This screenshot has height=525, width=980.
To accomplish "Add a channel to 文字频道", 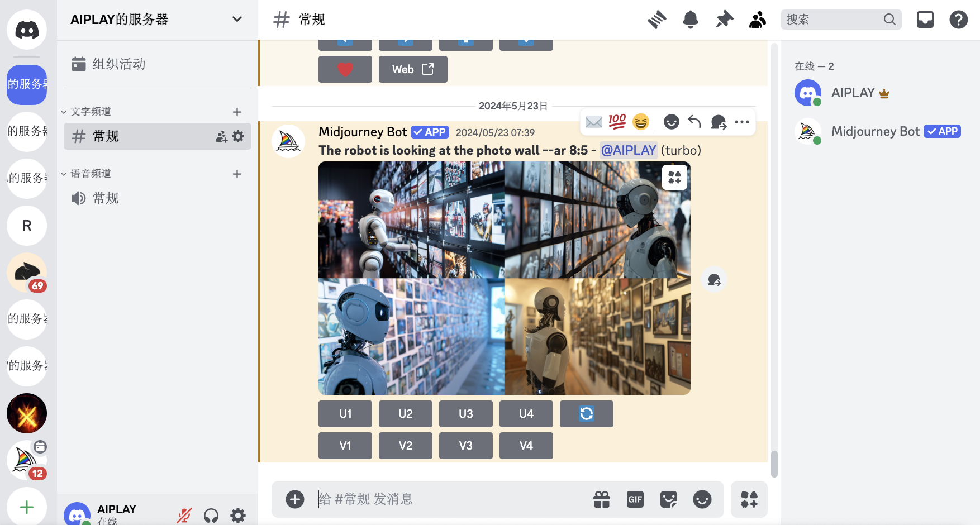I will coord(237,112).
